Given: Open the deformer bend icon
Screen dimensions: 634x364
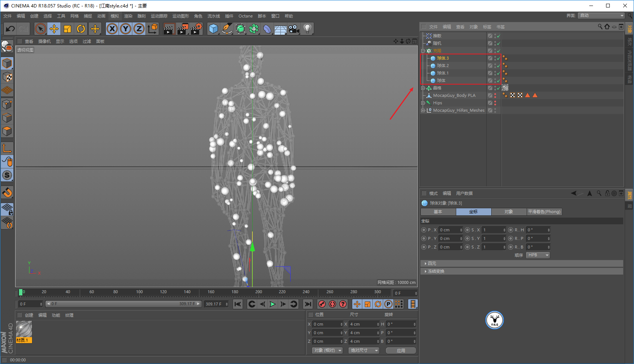Looking at the screenshot, I should pos(267,29).
